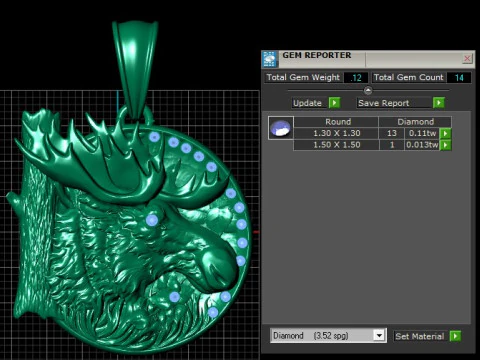Select the 1.50 X 1.50 size cell
Viewport: 480px width, 360px height.
click(x=336, y=145)
